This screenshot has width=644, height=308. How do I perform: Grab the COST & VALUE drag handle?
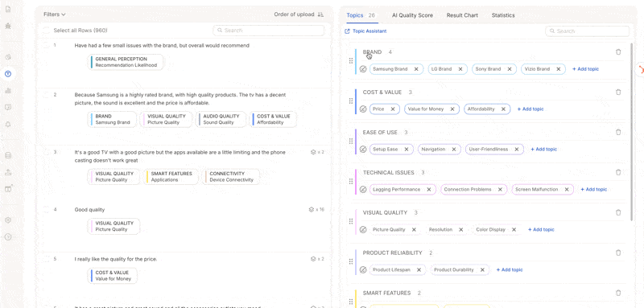coord(351,101)
